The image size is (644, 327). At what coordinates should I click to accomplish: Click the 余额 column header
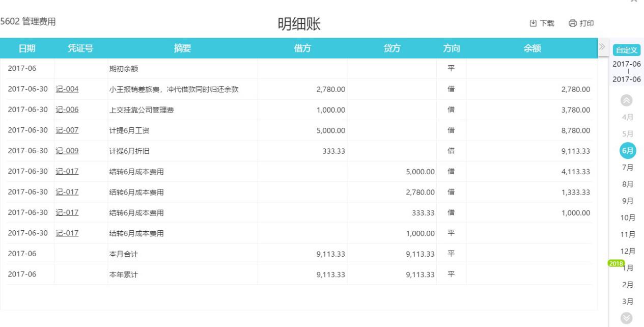coord(532,48)
